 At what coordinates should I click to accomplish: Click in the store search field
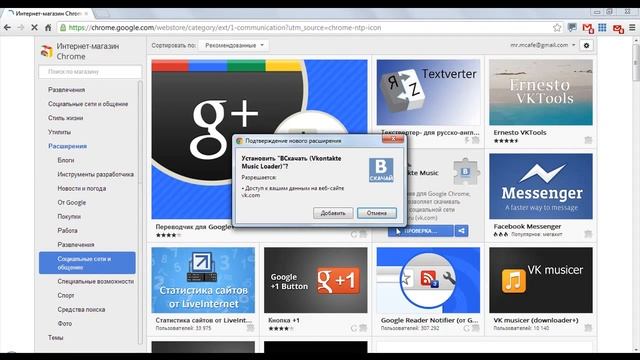click(x=90, y=72)
